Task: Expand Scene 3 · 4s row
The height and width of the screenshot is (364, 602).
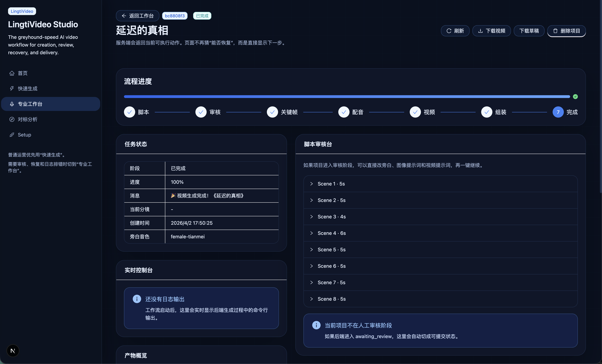Action: (x=441, y=217)
